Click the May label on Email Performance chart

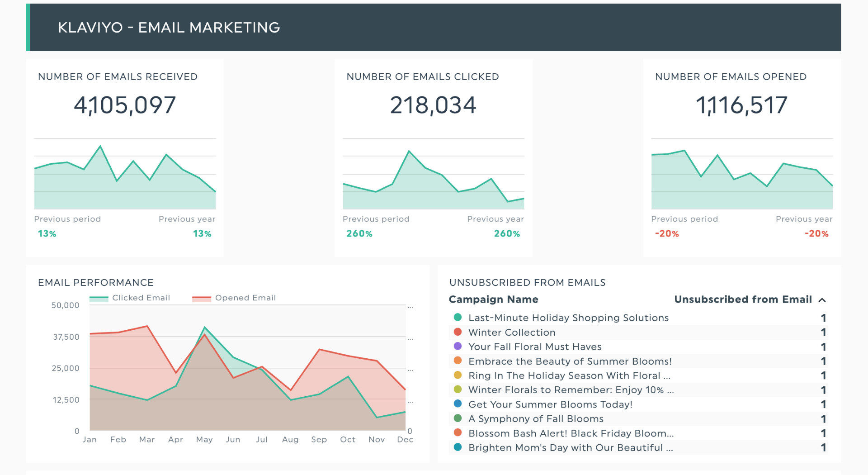204,440
